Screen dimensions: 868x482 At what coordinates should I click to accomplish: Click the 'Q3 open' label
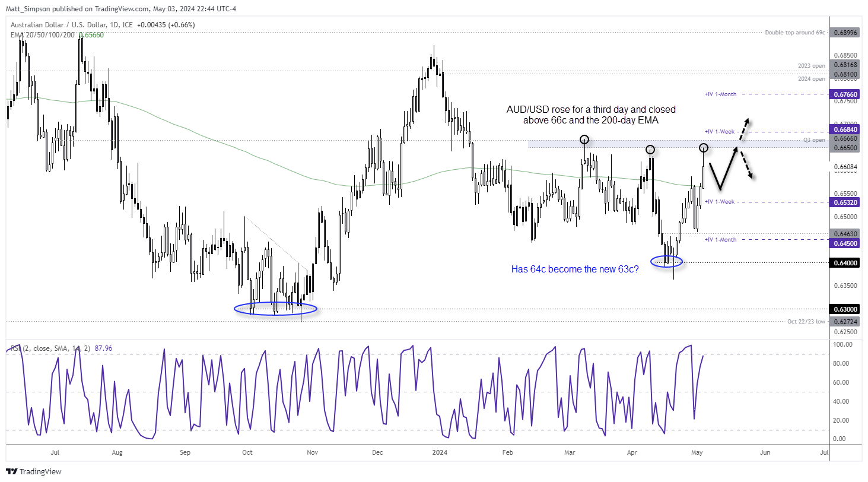click(x=815, y=140)
